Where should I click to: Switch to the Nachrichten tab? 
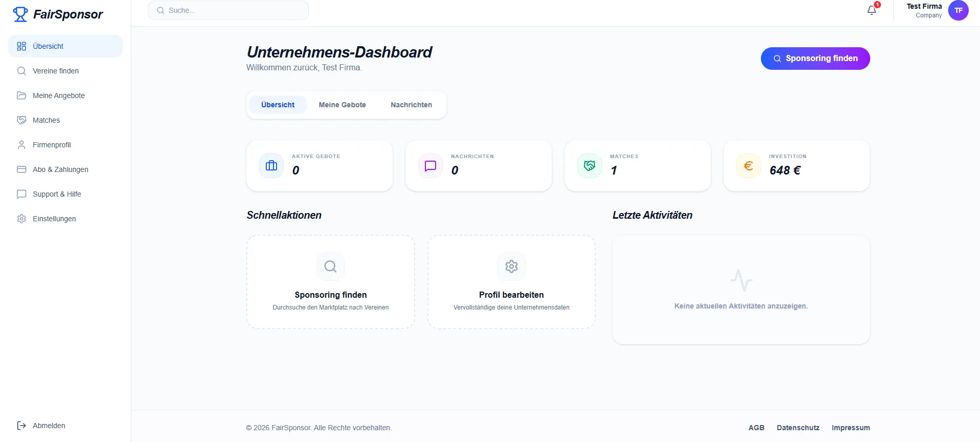[411, 105]
